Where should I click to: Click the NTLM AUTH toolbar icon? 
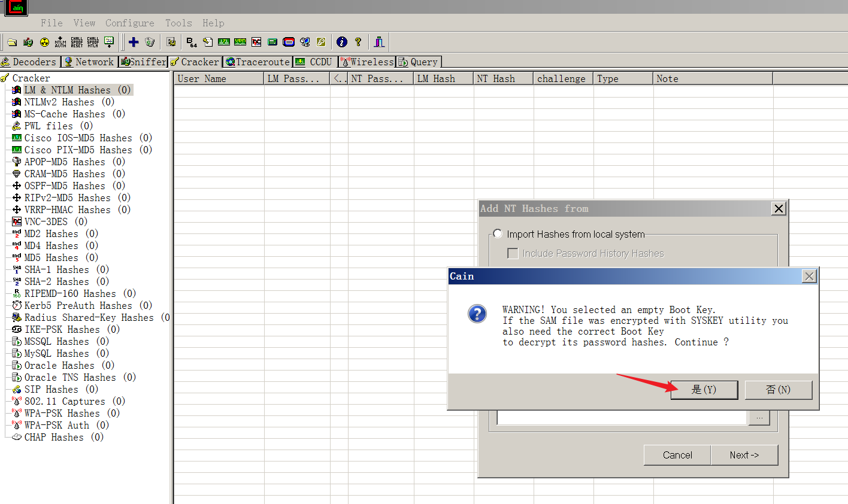click(x=60, y=42)
